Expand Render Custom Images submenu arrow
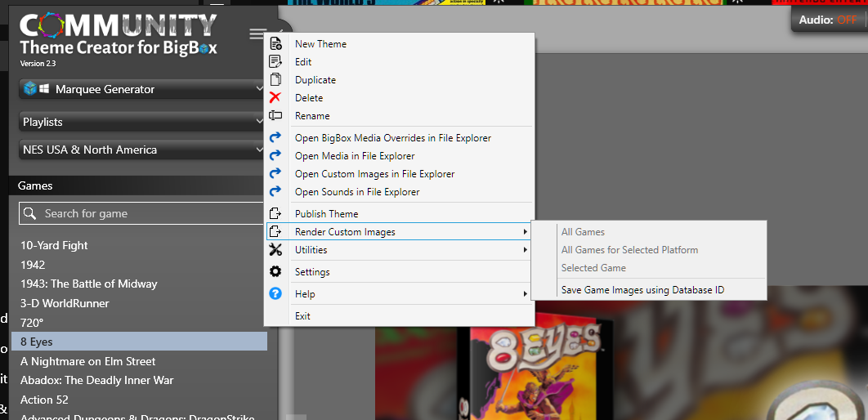The height and width of the screenshot is (420, 868). click(525, 232)
